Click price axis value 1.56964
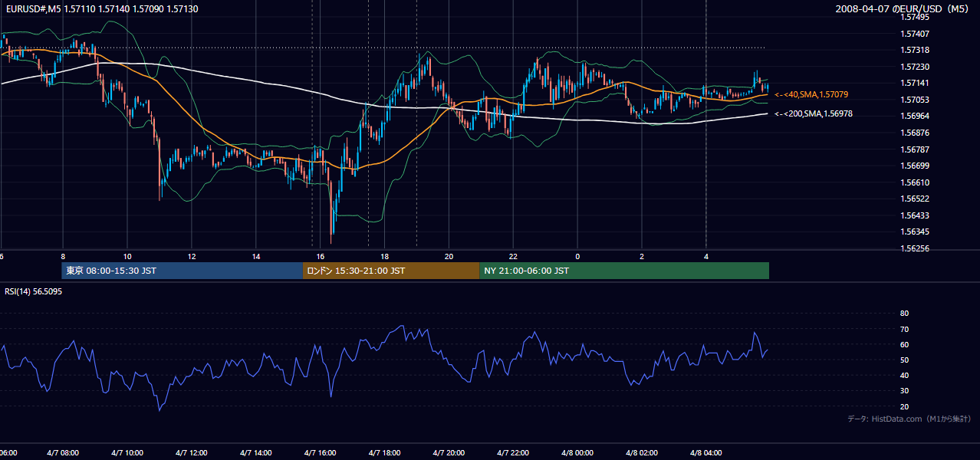This screenshot has height=460, width=980. tap(916, 116)
